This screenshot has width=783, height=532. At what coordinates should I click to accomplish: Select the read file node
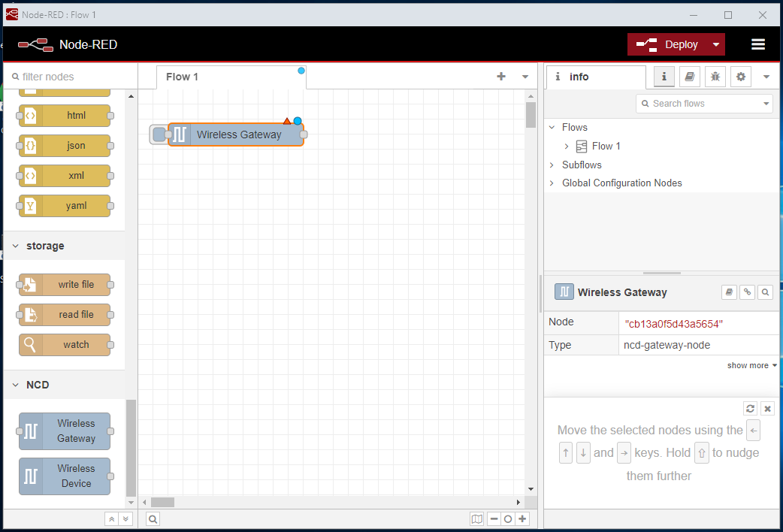pos(65,314)
